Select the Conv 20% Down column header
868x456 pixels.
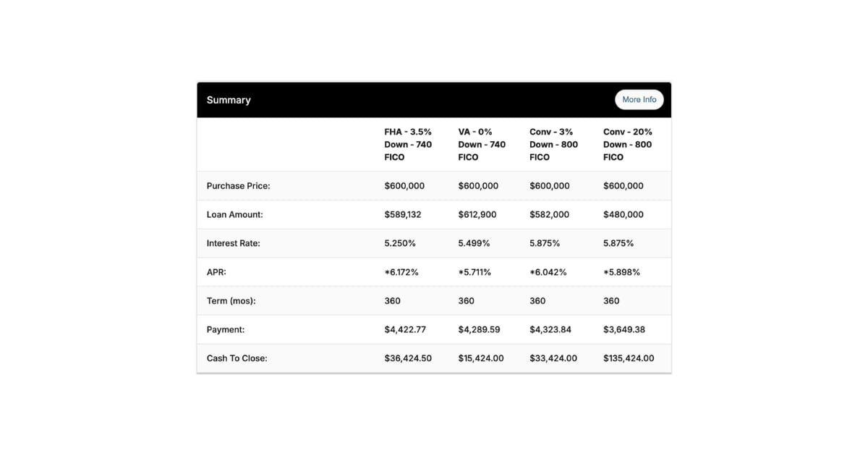[x=627, y=144]
